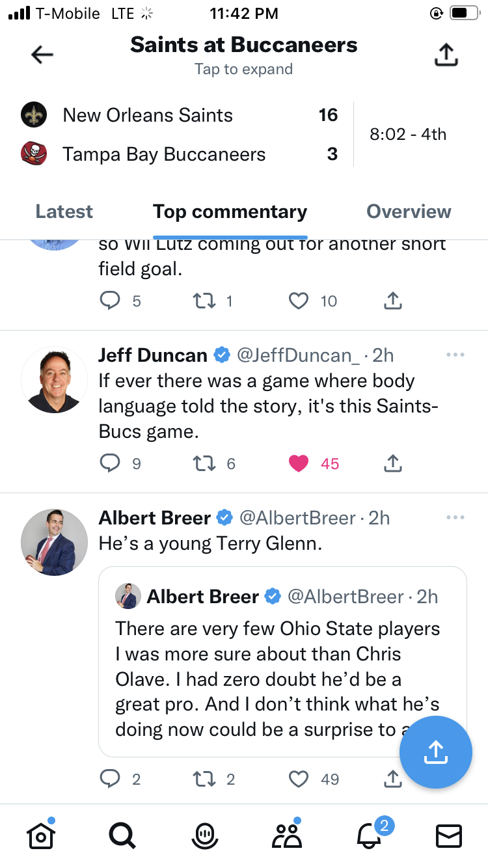Image resolution: width=488 pixels, height=868 pixels.
Task: Switch to the Latest tab
Action: pos(64,211)
